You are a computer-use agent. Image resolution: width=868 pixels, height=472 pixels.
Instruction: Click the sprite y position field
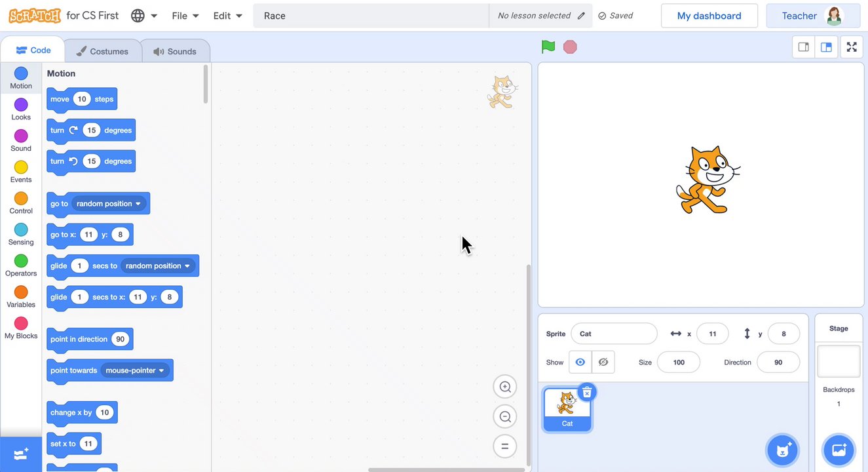click(783, 334)
